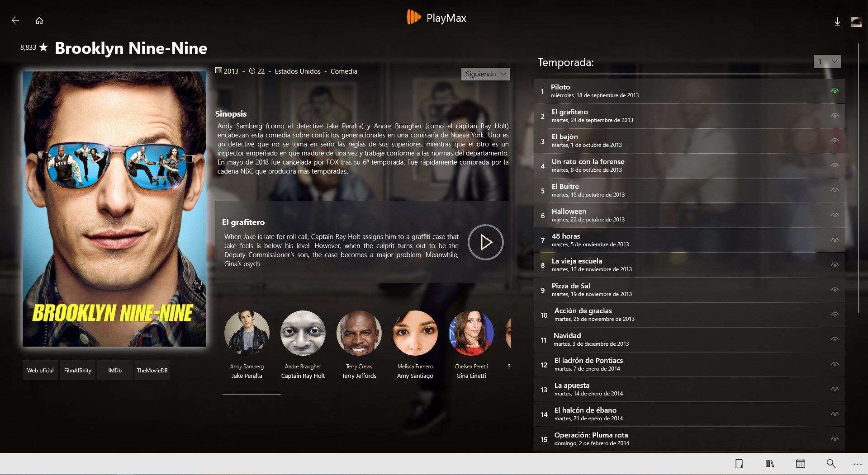Select episode 9 Pizza de Sal

tap(690, 290)
